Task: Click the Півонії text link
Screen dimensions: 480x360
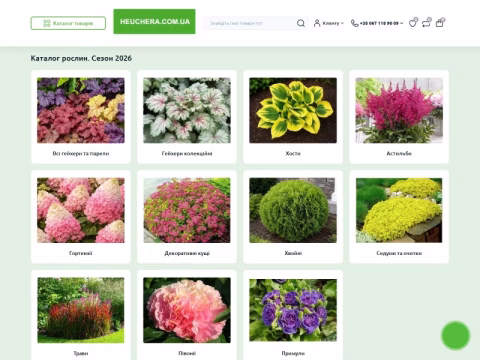Action: (x=187, y=353)
